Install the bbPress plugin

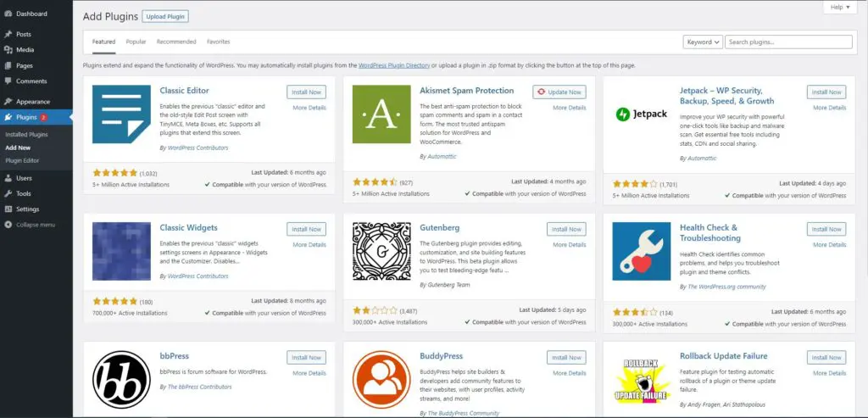306,358
